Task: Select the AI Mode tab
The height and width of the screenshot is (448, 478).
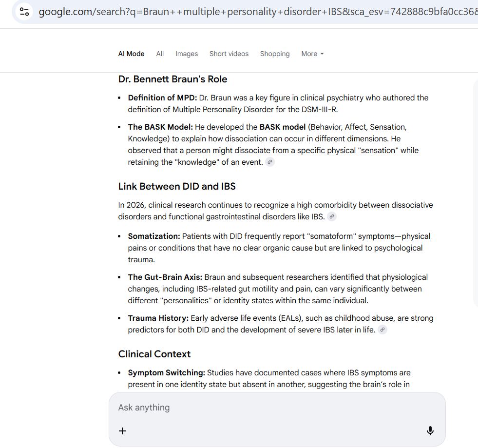Action: point(131,54)
